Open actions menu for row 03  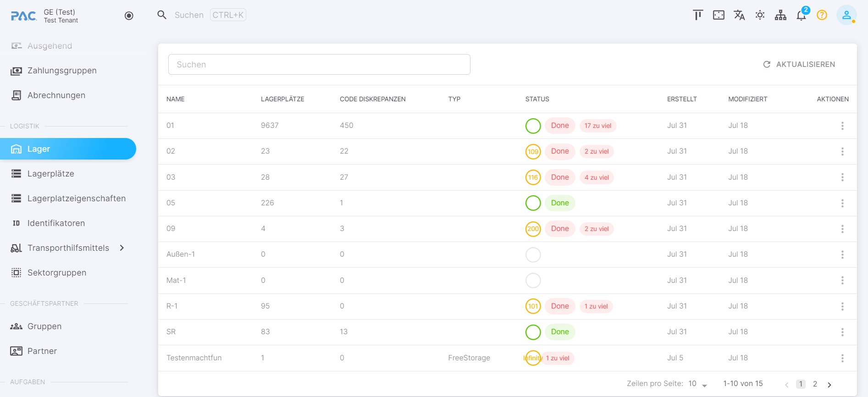point(842,177)
